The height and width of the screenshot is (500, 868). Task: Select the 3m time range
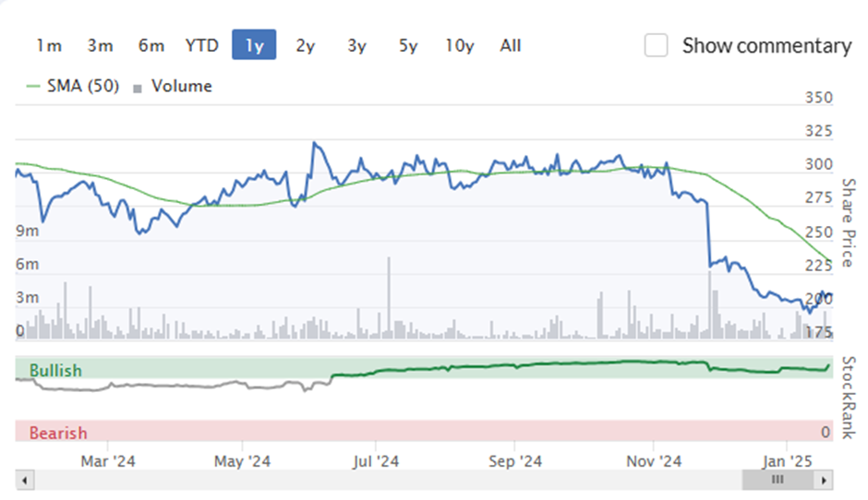pos(101,45)
